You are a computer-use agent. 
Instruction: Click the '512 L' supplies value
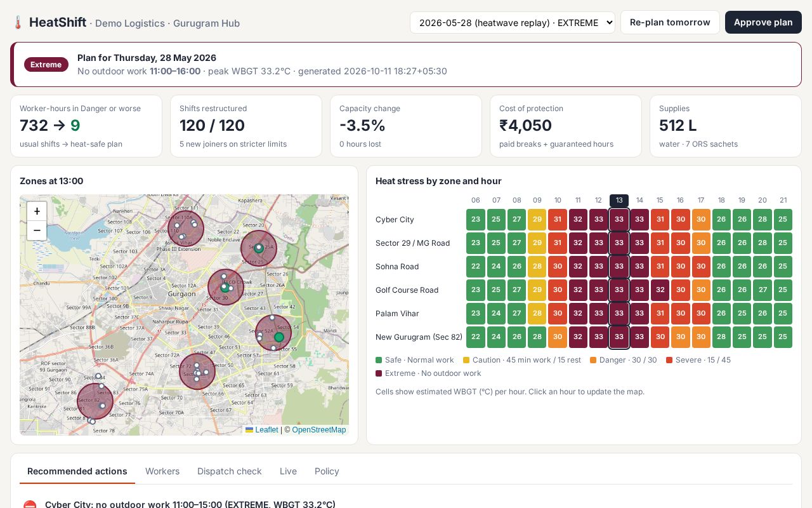point(678,126)
